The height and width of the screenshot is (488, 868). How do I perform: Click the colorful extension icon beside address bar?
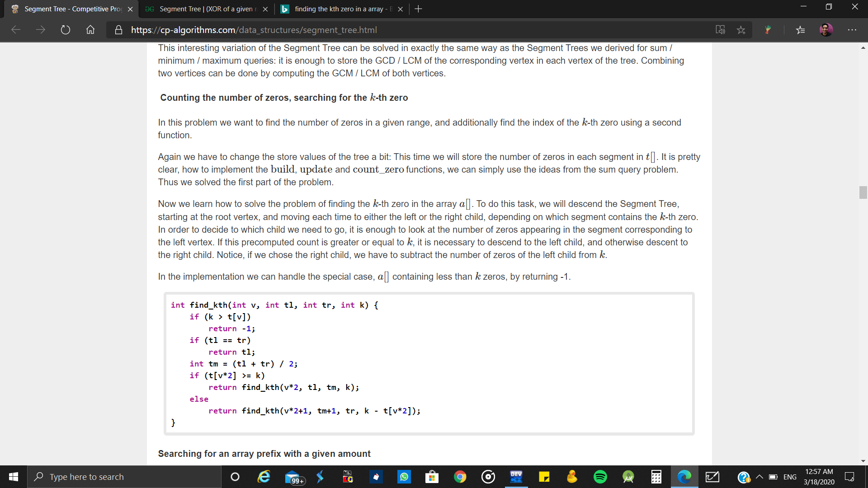[x=769, y=30]
